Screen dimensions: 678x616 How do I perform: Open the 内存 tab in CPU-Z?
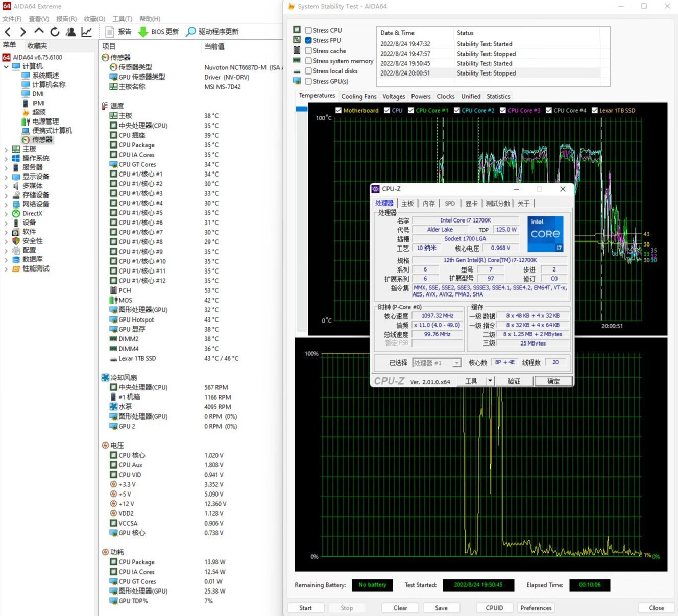click(428, 203)
